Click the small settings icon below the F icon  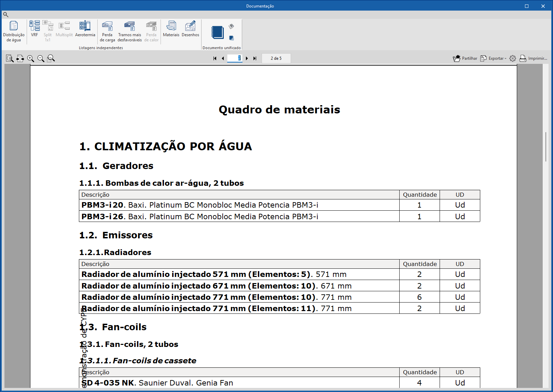(231, 38)
